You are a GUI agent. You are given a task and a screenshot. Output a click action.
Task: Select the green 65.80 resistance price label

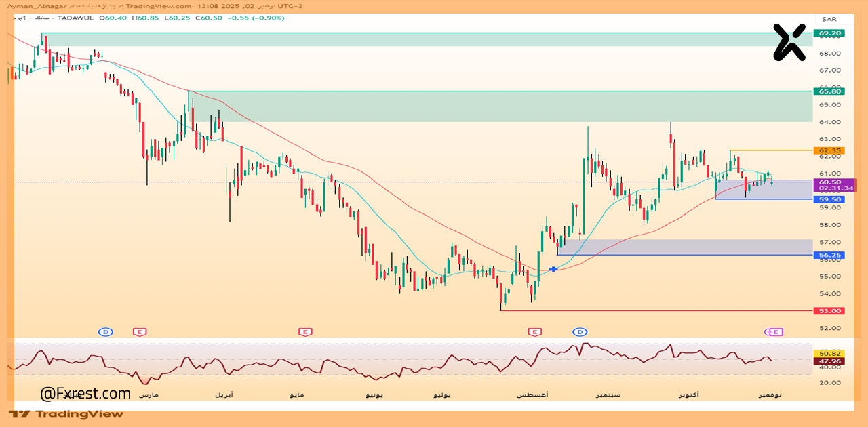click(830, 91)
